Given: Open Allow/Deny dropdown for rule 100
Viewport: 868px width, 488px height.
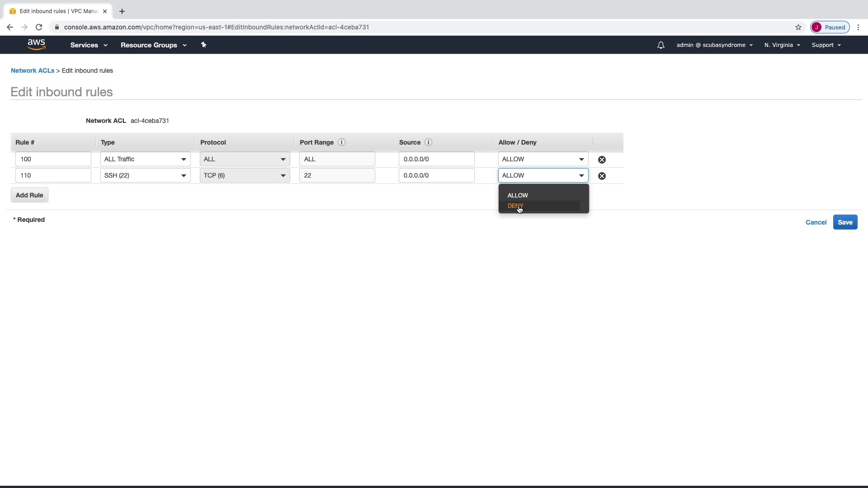Looking at the screenshot, I should (543, 159).
